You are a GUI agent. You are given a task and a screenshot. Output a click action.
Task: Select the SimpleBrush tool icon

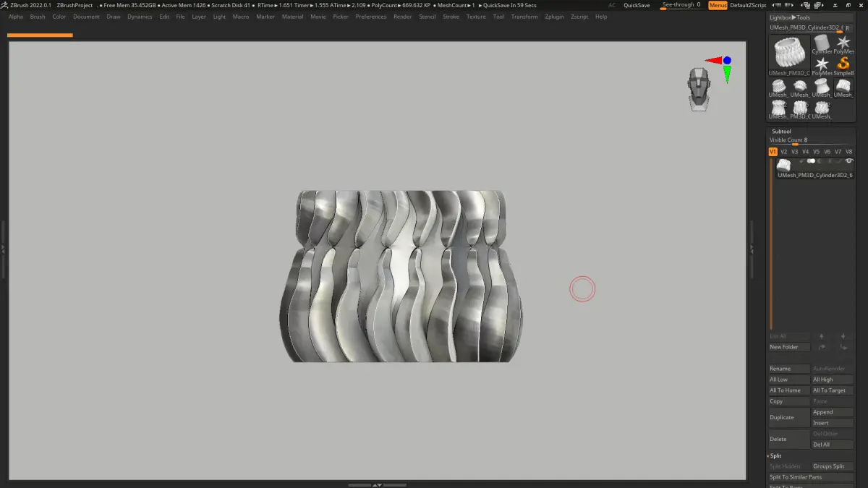843,66
